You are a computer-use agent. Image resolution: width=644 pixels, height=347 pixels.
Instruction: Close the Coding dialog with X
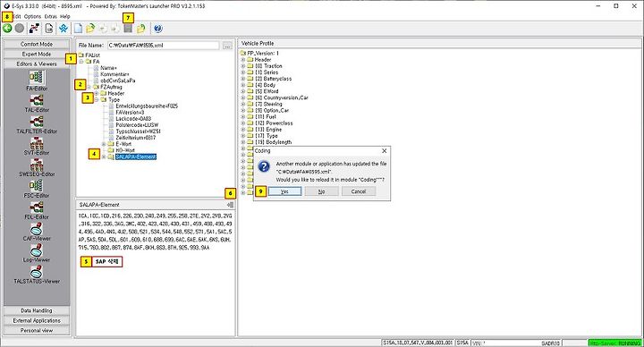(x=384, y=151)
